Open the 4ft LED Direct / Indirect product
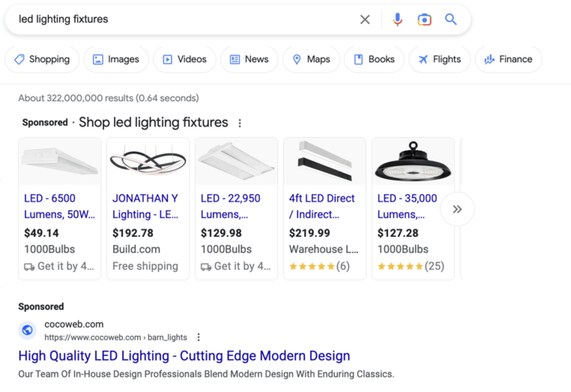The height and width of the screenshot is (392, 571). 321,206
